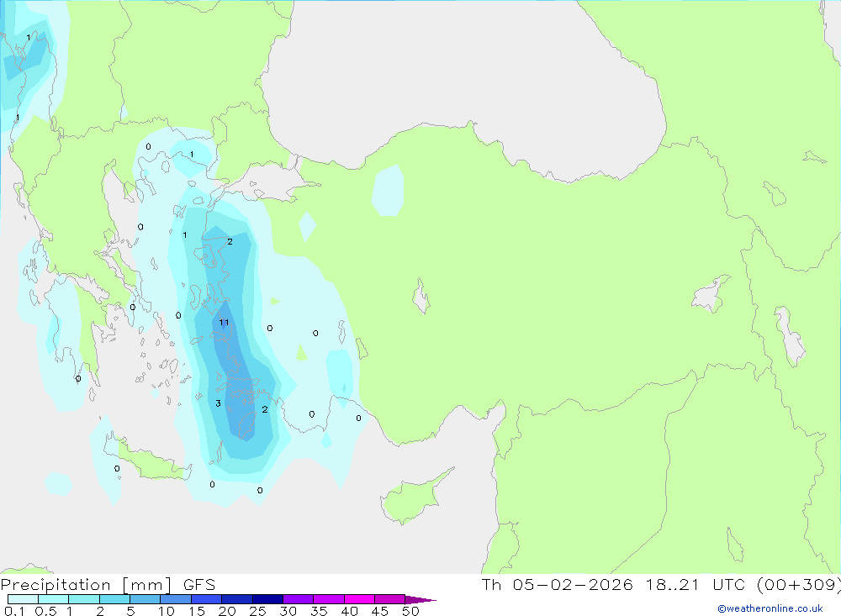Click the over-50 arrow tip of the legend
The image size is (841, 616).
pos(420,599)
